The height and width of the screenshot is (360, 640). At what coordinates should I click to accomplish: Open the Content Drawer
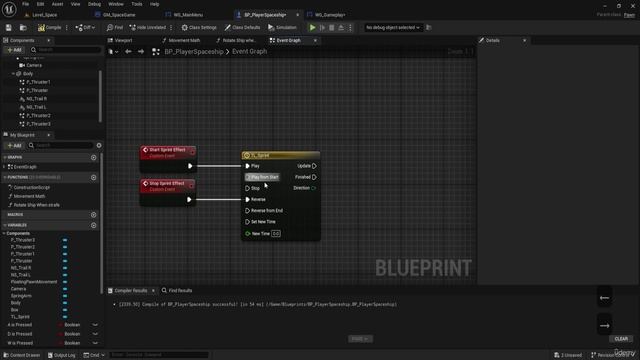click(x=22, y=355)
